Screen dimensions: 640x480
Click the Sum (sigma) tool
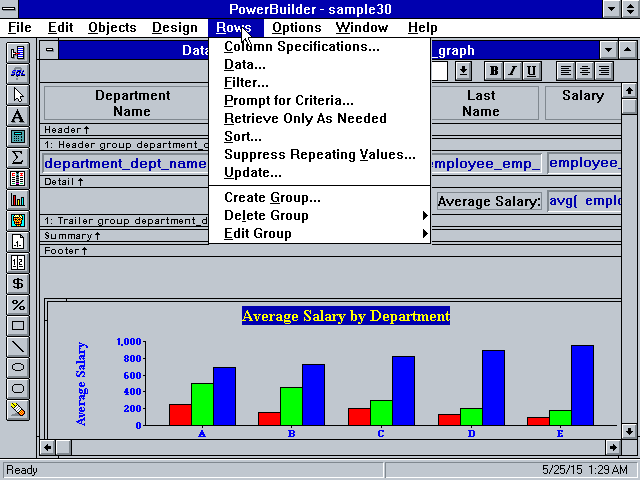(x=18, y=158)
